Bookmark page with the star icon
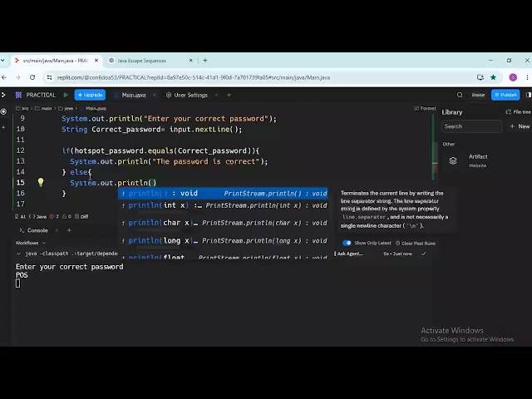 [x=493, y=77]
